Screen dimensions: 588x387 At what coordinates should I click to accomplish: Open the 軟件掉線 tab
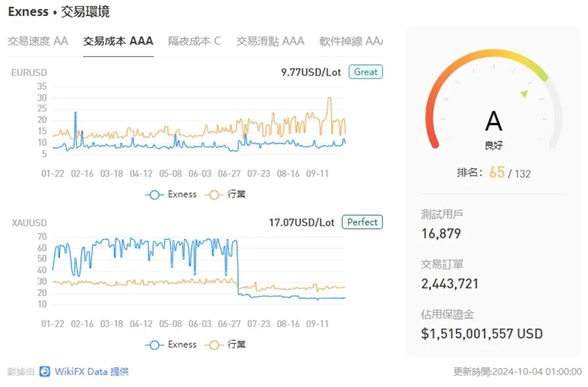[351, 41]
